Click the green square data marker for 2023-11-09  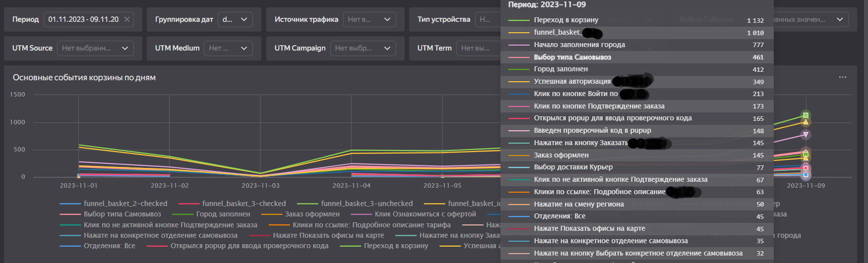(806, 115)
